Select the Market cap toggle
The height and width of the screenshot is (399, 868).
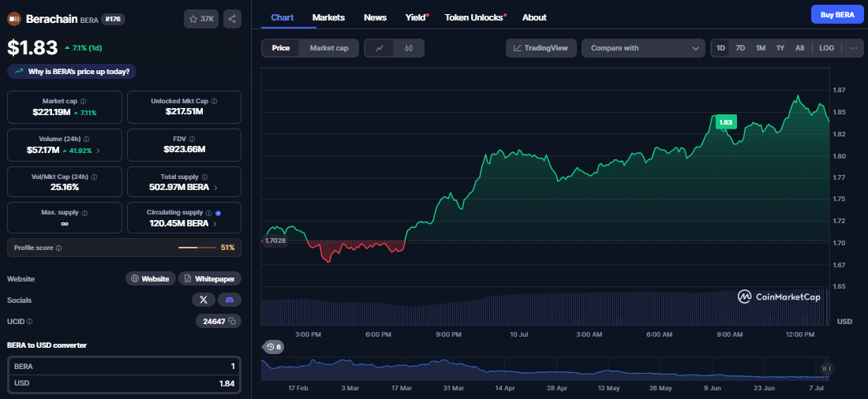pyautogui.click(x=329, y=48)
